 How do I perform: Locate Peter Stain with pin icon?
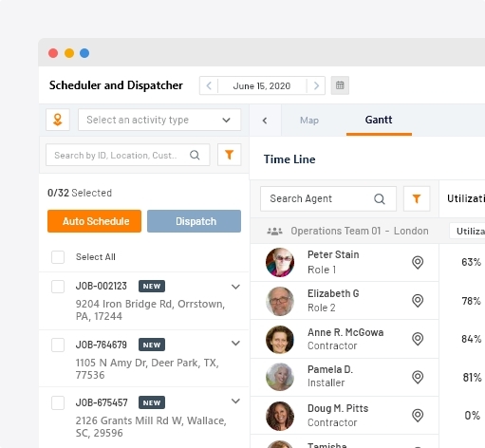pos(418,262)
